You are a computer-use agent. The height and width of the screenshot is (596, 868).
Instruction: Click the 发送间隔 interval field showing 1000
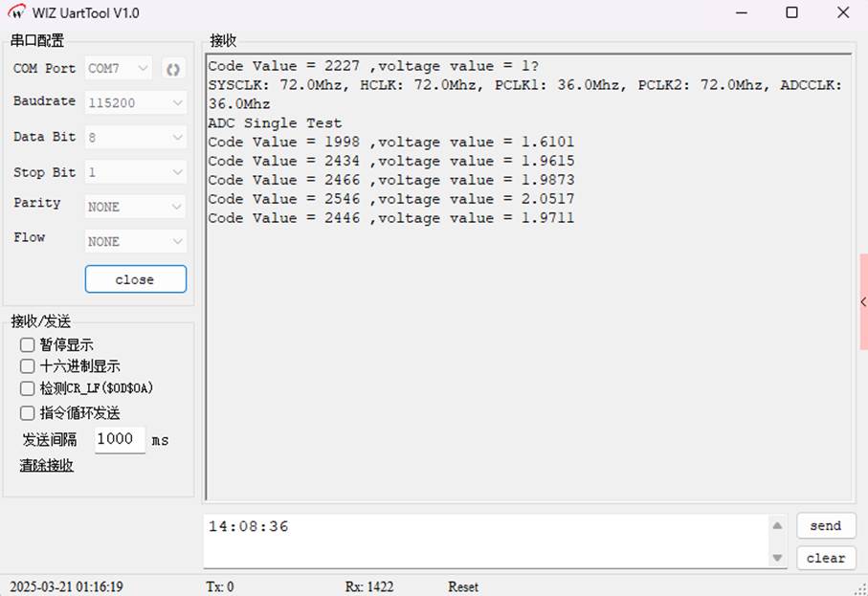point(120,439)
